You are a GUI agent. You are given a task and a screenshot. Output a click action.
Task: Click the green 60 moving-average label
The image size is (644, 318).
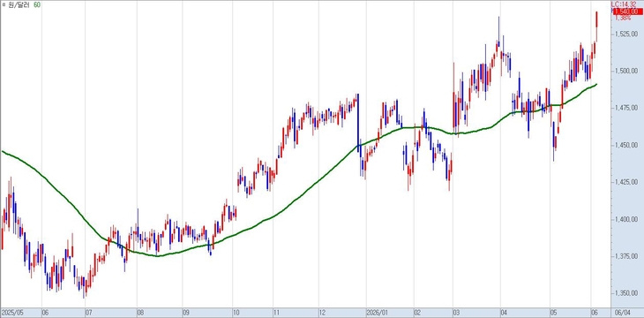coord(37,4)
